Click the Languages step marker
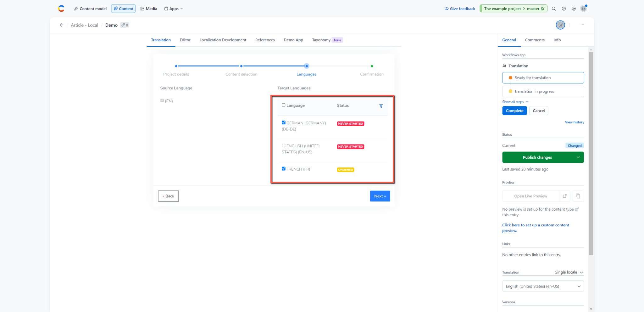 click(x=307, y=66)
